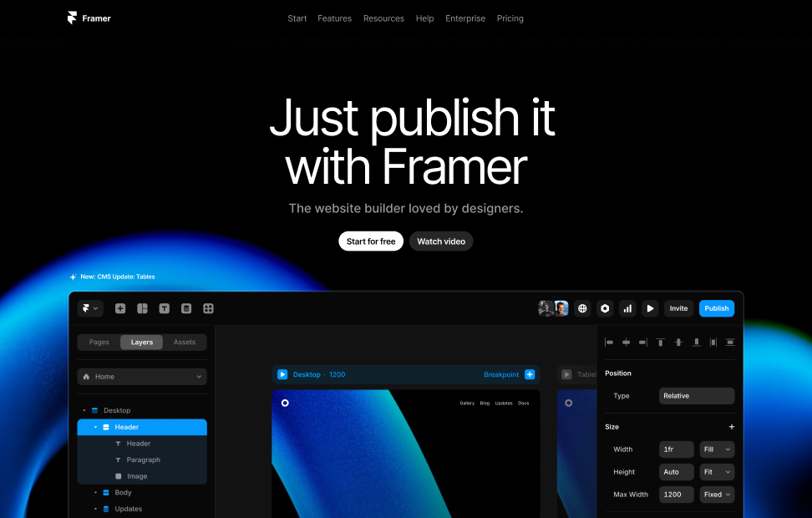Image resolution: width=812 pixels, height=518 pixels.
Task: Switch to the Pages tab
Action: point(99,343)
